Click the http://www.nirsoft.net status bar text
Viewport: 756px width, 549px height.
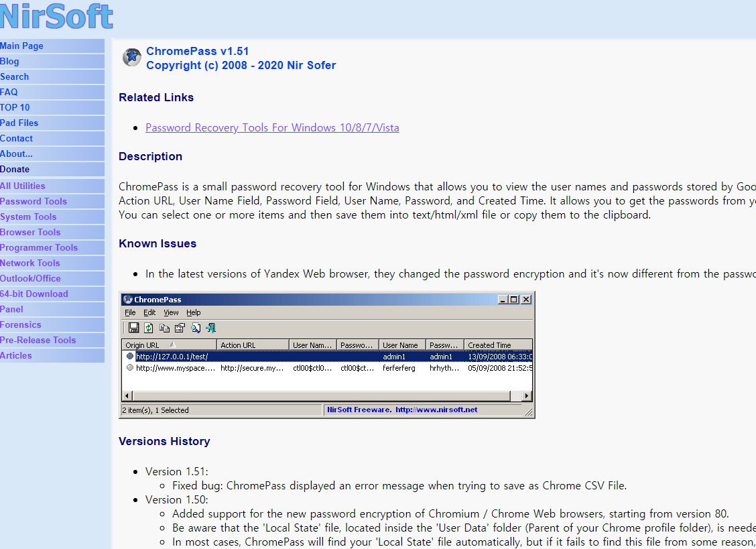(x=436, y=410)
